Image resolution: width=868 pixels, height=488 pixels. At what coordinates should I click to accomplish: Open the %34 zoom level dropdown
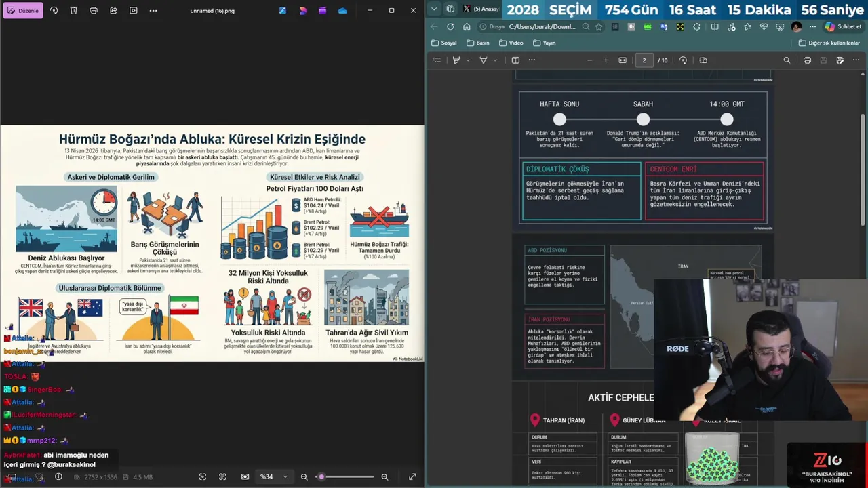274,476
